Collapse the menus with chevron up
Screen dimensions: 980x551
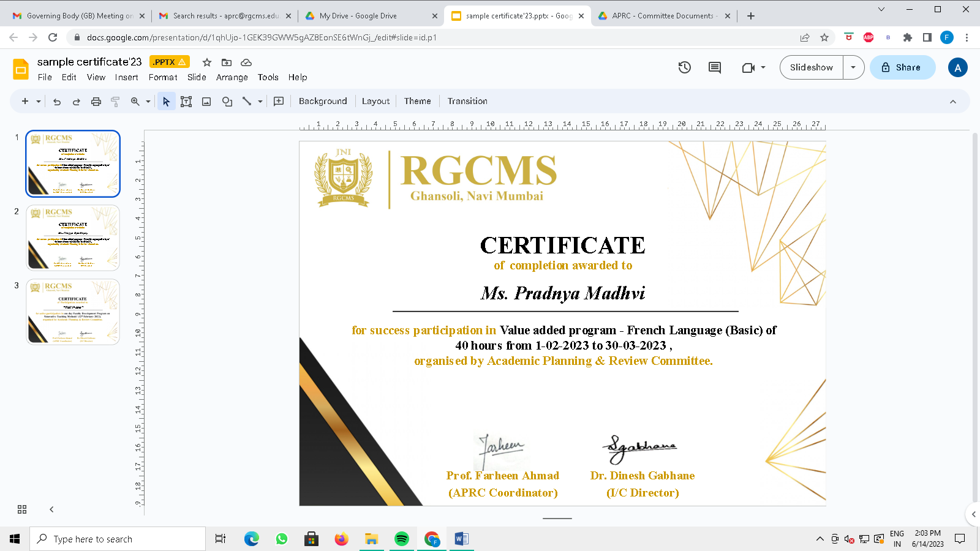(x=953, y=102)
